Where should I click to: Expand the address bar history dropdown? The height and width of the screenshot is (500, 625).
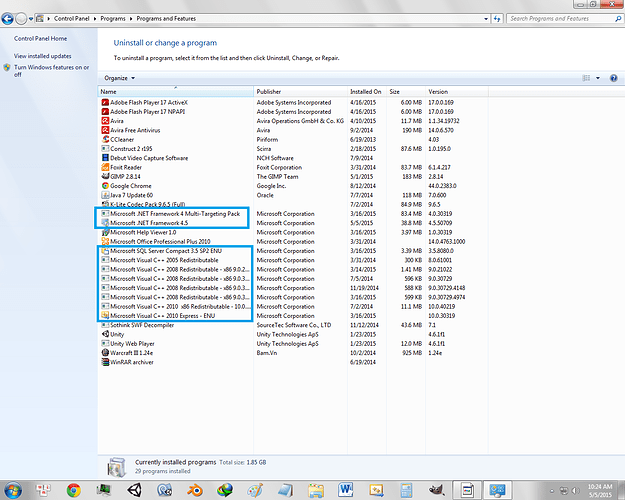tap(486, 19)
